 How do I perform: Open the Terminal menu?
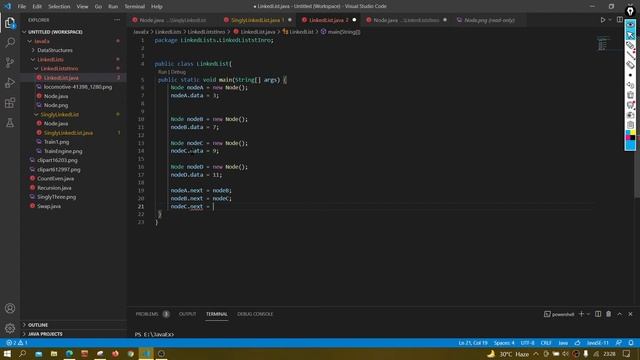[135, 7]
